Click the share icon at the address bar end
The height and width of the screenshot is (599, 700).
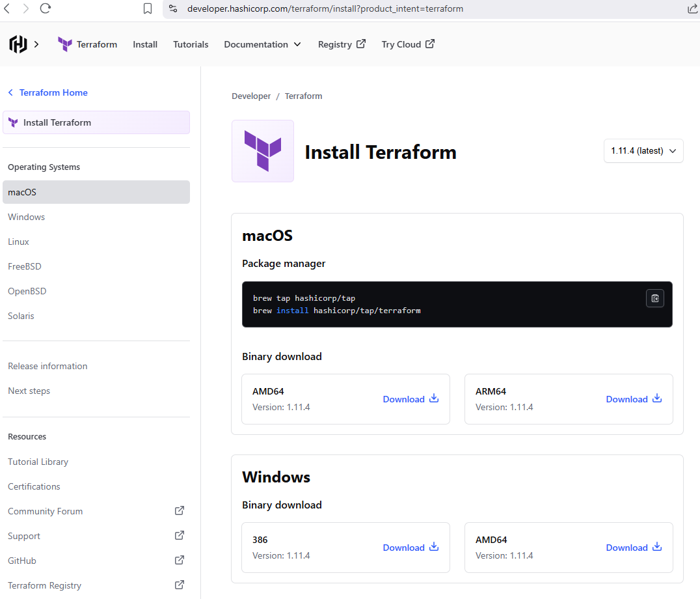coord(692,8)
